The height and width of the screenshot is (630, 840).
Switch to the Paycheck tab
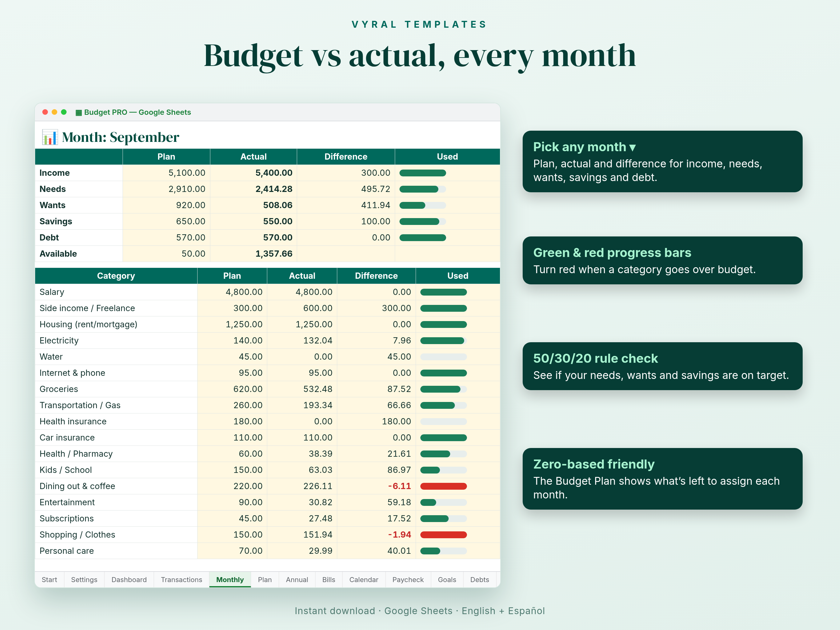(x=408, y=580)
